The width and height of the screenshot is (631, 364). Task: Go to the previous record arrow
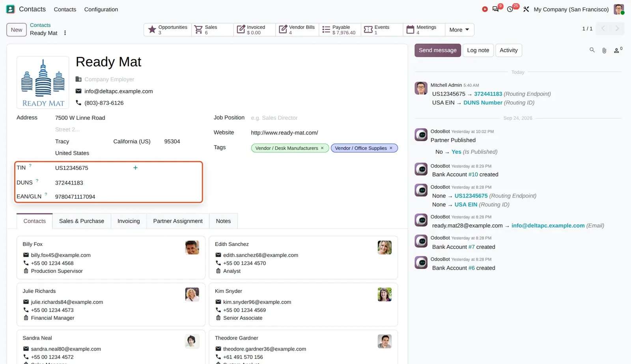(603, 28)
